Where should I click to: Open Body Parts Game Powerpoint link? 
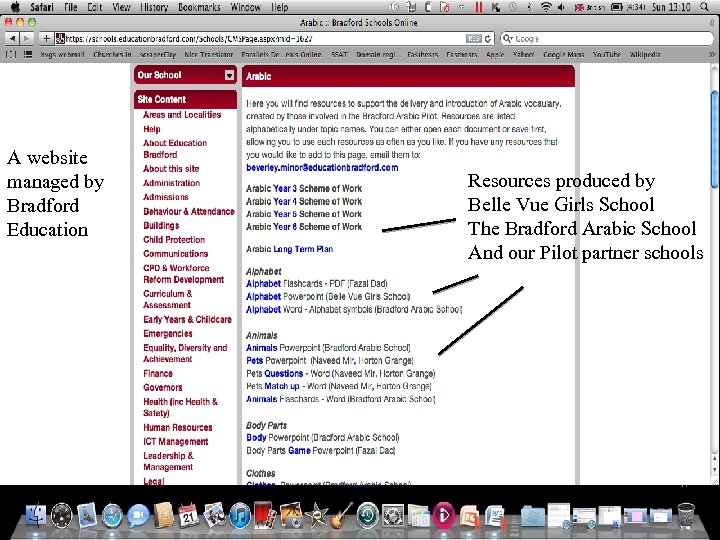(x=299, y=450)
